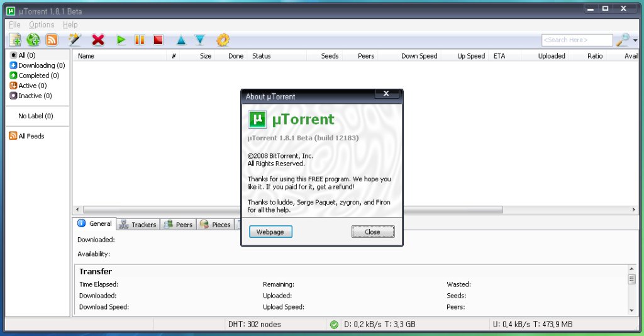The image size is (644, 336).
Task: Switch to the Pieces tab
Action: pyautogui.click(x=215, y=225)
